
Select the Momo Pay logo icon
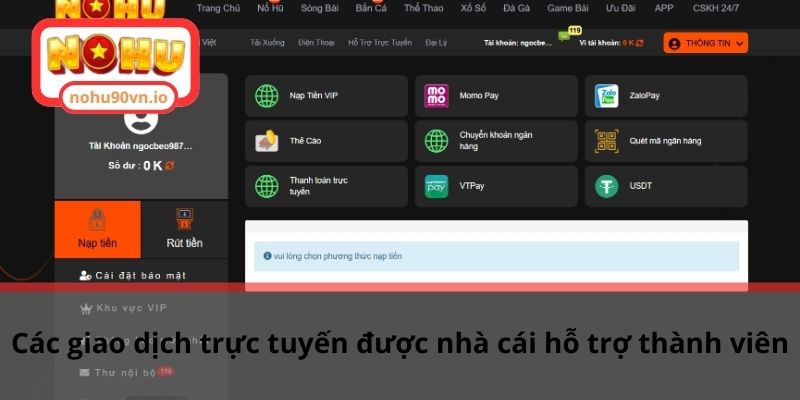[x=436, y=96]
